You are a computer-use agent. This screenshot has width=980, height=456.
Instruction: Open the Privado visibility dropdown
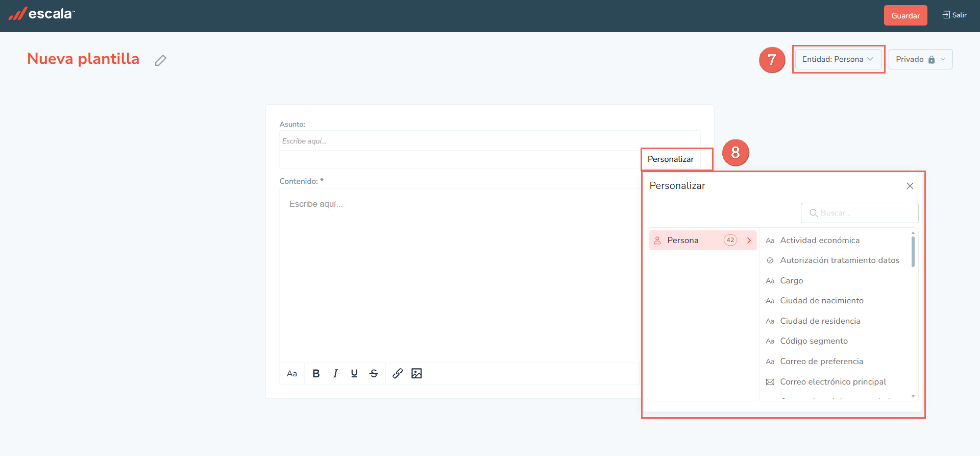tap(920, 59)
